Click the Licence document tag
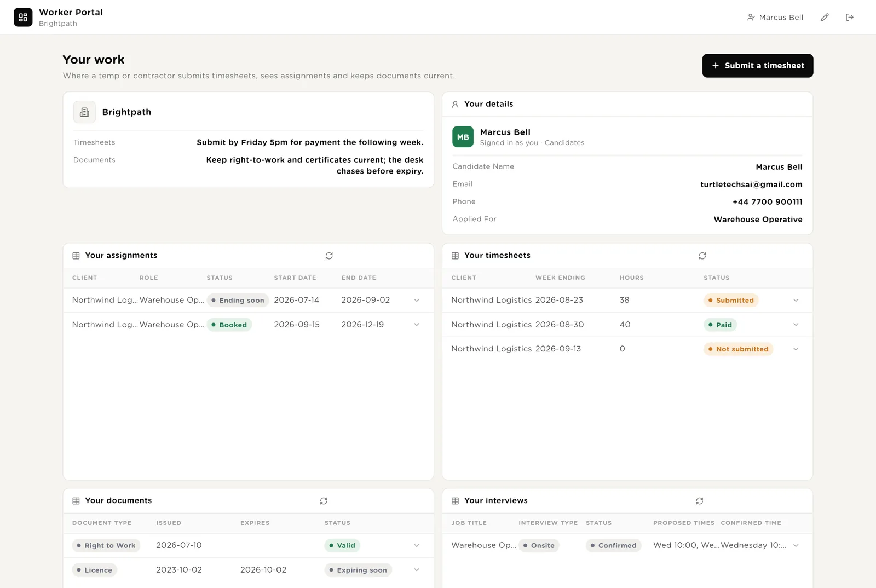Screen dimensions: 876x588 [95, 570]
